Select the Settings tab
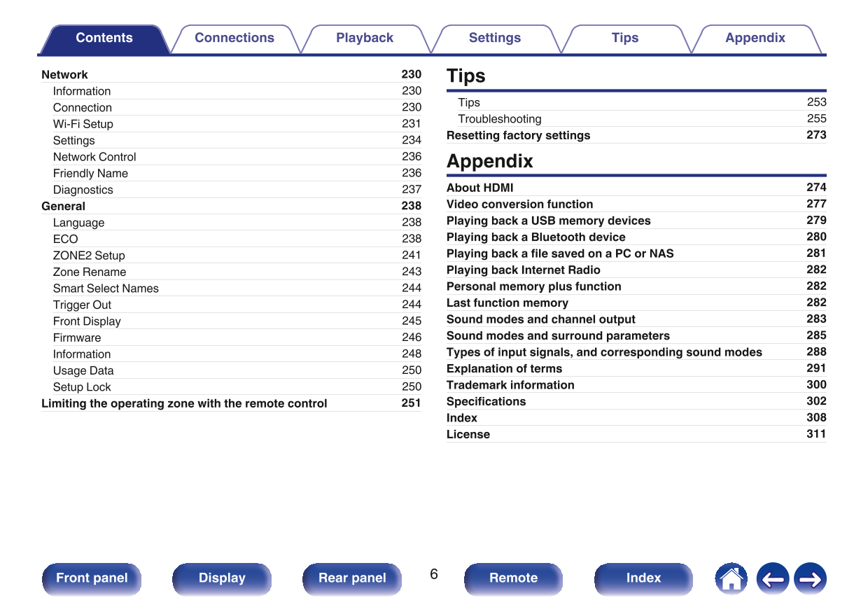868x612 pixels. [x=494, y=39]
